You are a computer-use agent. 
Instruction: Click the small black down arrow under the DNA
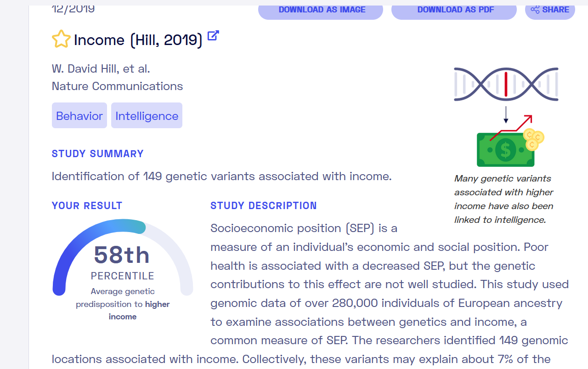coord(506,115)
